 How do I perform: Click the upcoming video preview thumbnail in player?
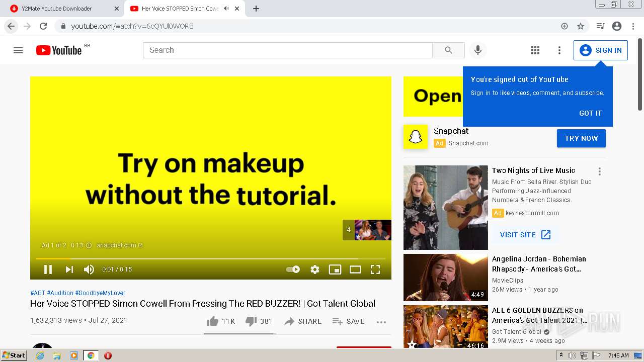373,230
